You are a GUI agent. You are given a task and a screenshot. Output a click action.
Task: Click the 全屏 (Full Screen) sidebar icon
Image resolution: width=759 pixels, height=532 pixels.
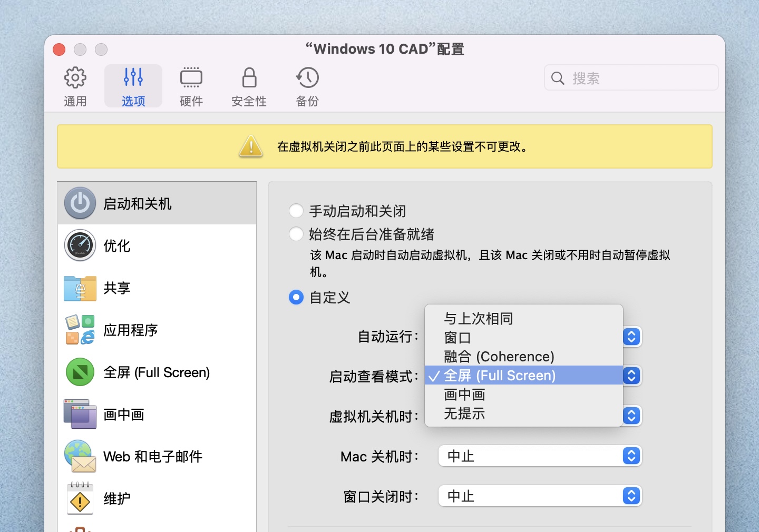(80, 372)
